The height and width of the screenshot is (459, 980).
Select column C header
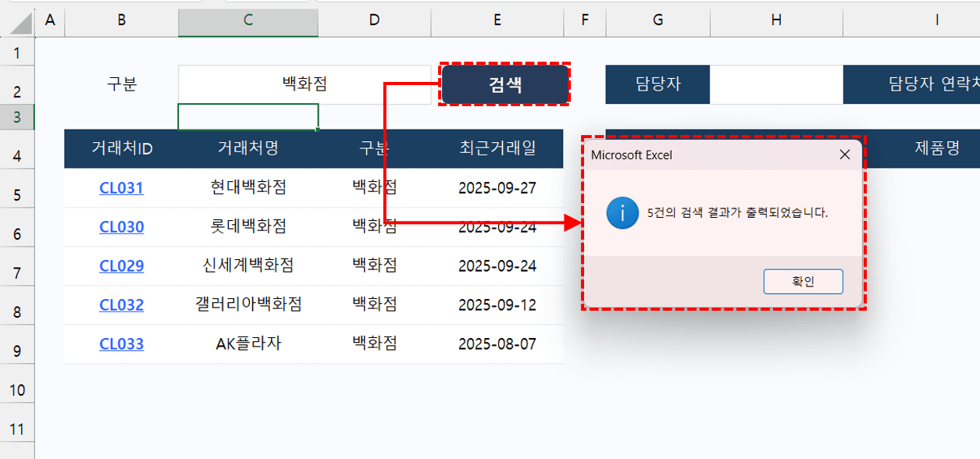coord(248,22)
